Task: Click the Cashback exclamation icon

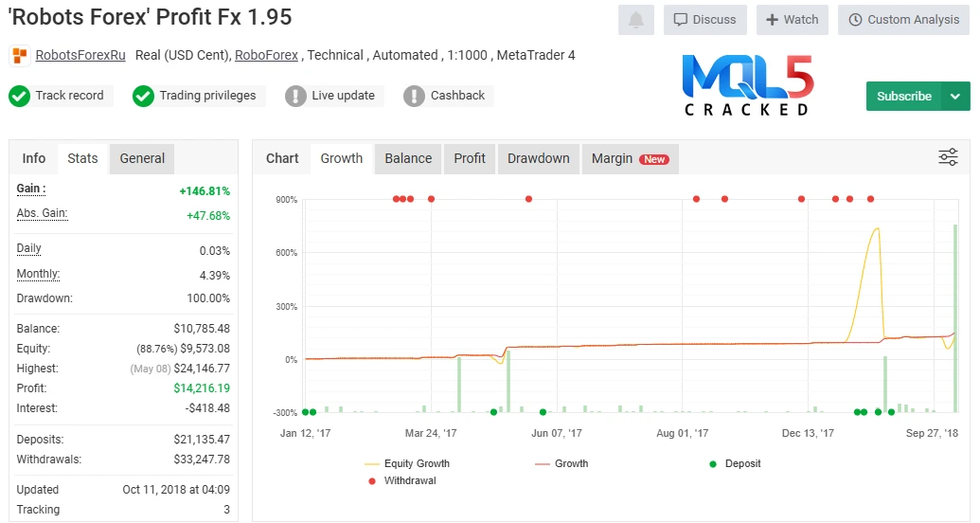Action: [x=414, y=96]
